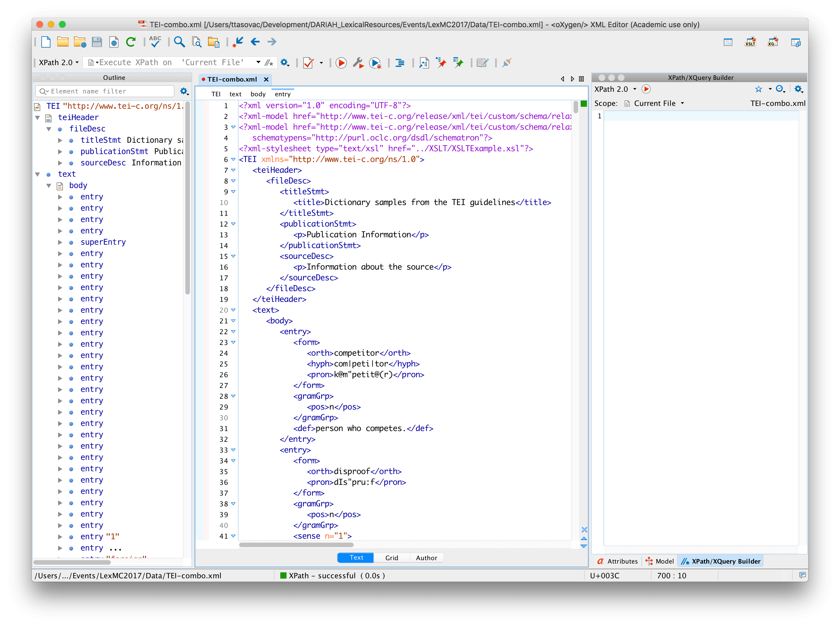Click the Format and Indent icon
The image size is (840, 627).
pyautogui.click(x=400, y=63)
